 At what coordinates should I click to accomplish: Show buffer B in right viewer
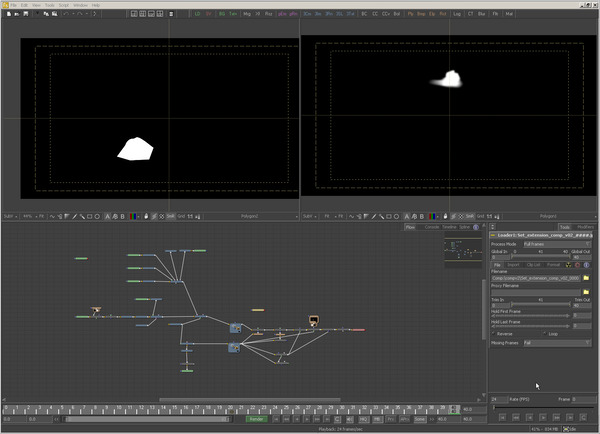point(422,217)
